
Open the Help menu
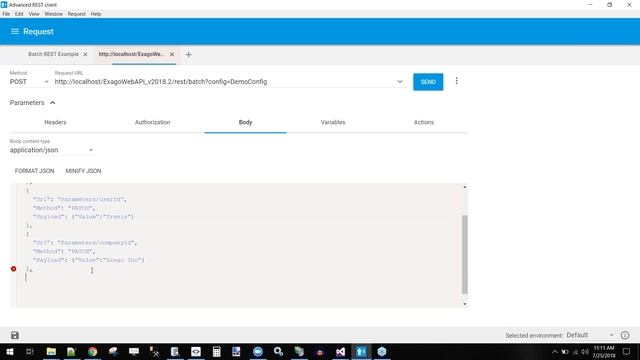(96, 14)
